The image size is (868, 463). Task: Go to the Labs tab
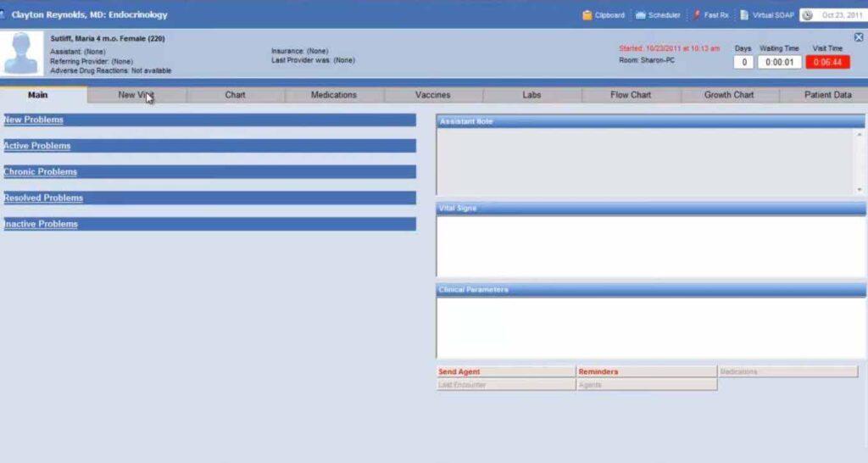tap(531, 95)
